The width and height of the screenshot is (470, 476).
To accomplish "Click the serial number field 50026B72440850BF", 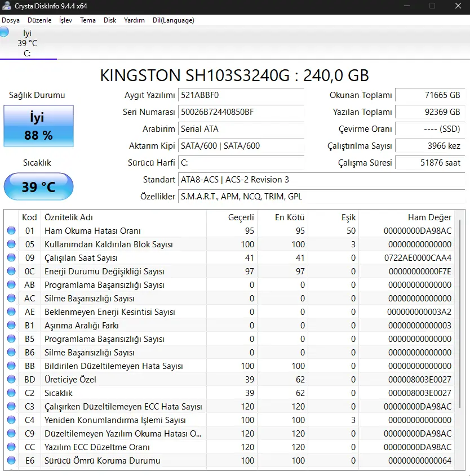I will click(241, 112).
